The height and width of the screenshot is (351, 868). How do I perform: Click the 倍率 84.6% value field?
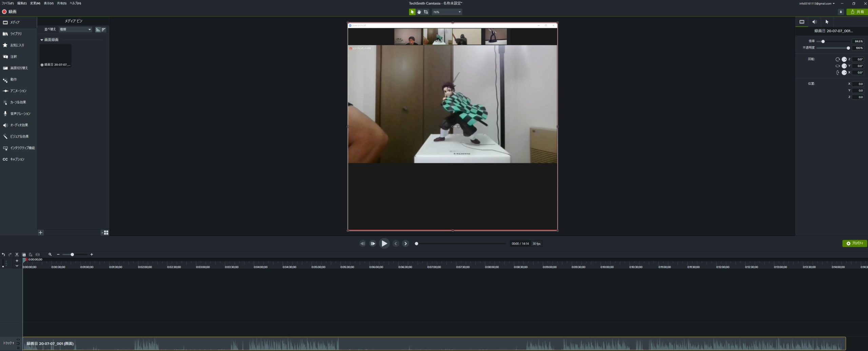pyautogui.click(x=858, y=41)
